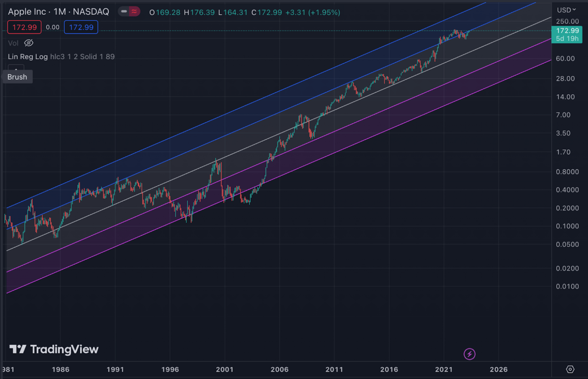Click the 2021 time axis label

pyautogui.click(x=444, y=369)
